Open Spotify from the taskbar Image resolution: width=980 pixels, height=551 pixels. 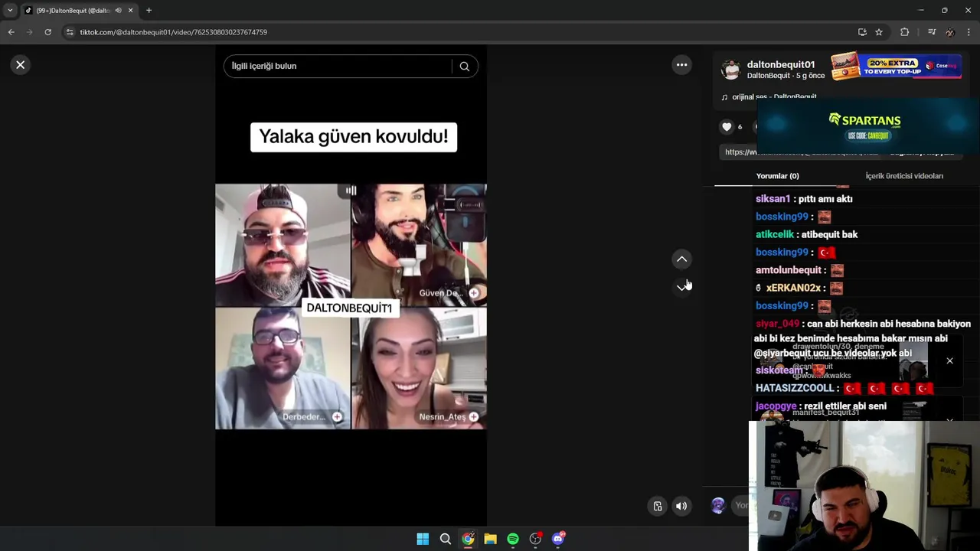point(513,539)
